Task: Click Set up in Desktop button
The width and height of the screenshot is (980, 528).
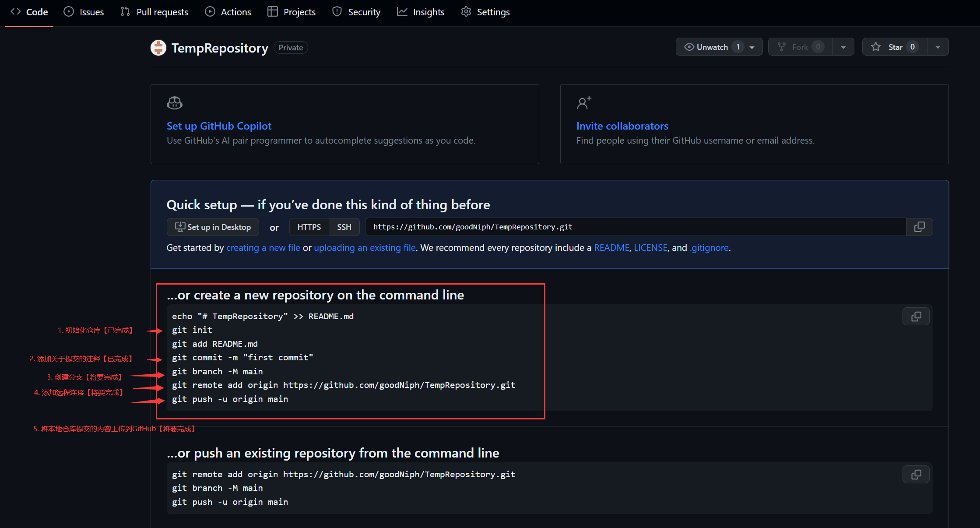Action: tap(213, 227)
